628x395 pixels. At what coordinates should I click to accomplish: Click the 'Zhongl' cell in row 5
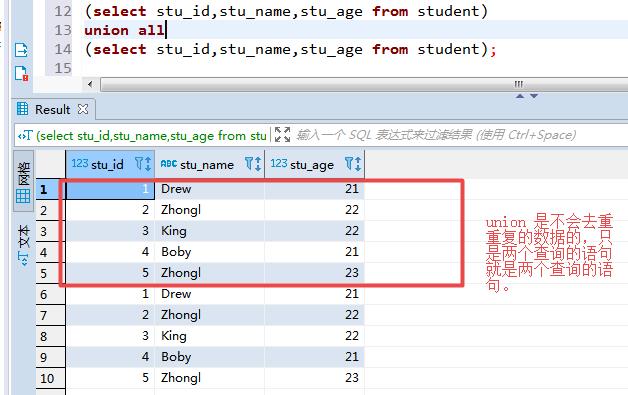(209, 272)
